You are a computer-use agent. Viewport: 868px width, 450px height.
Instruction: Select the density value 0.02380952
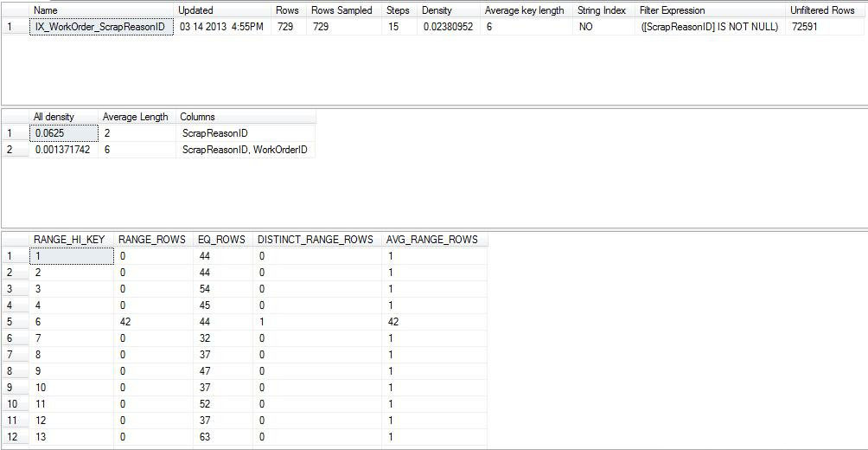(449, 27)
